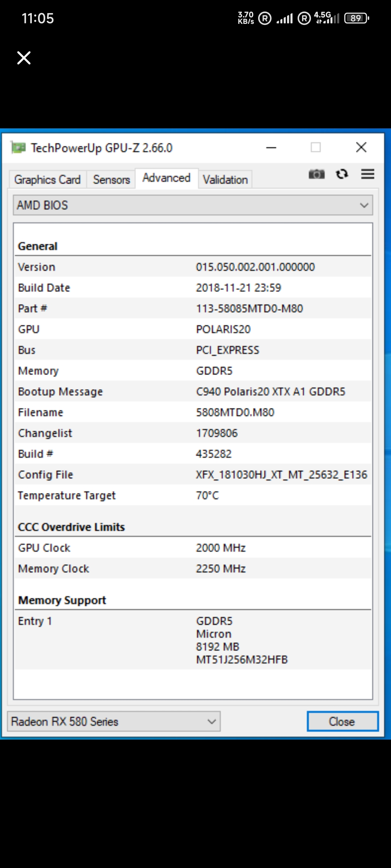Take a screenshot with the camera icon
391x868 pixels.
316,174
